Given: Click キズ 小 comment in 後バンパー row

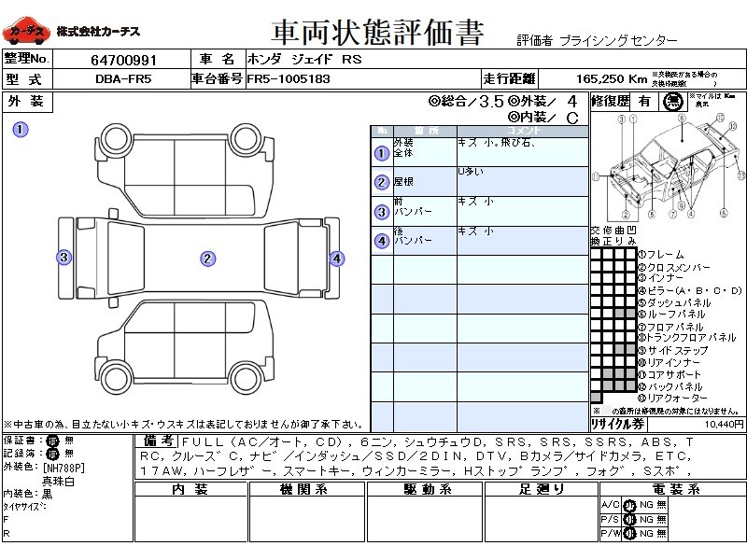Looking at the screenshot, I should click(475, 231).
